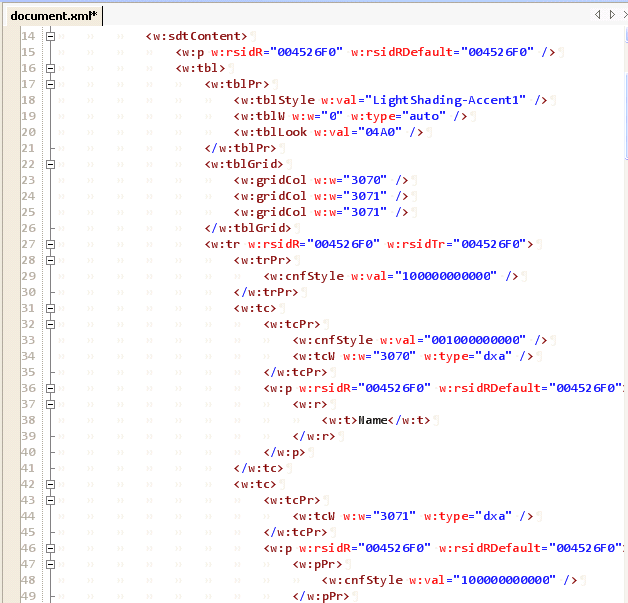This screenshot has height=603, width=628.
Task: Click the tab scroll left arrow
Action: tap(598, 15)
